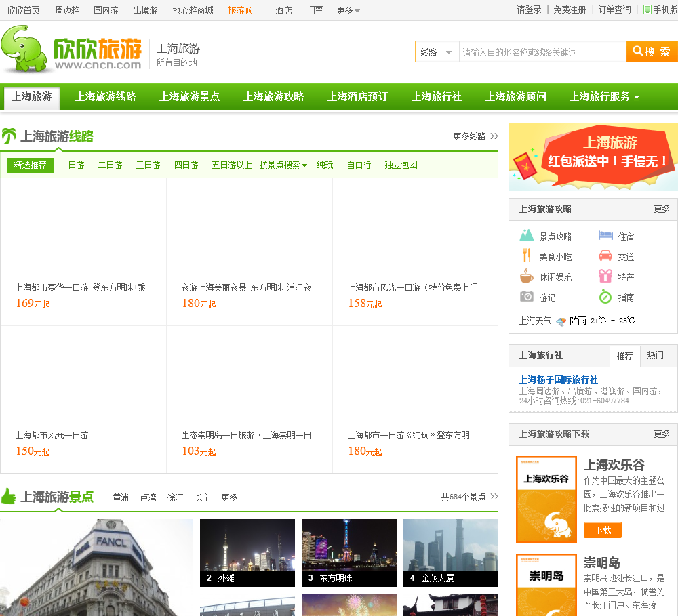The image size is (678, 616).
Task: Select the 纯玩 route tab
Action: [325, 165]
